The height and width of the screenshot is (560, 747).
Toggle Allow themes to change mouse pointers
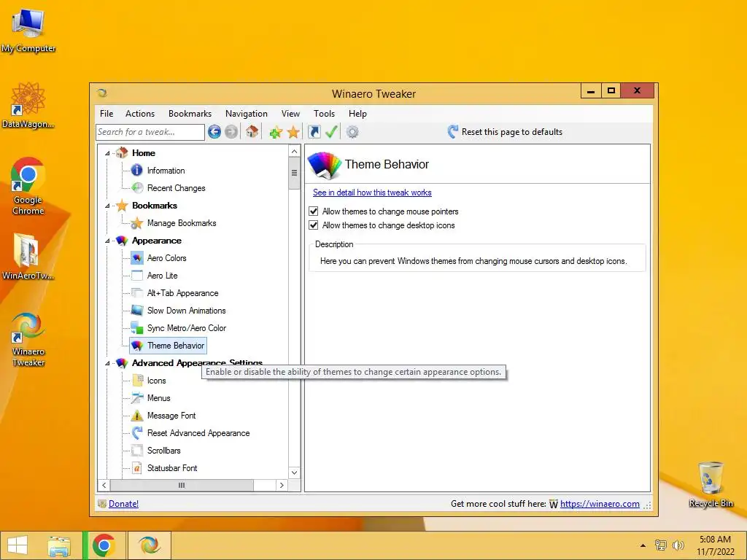click(314, 211)
